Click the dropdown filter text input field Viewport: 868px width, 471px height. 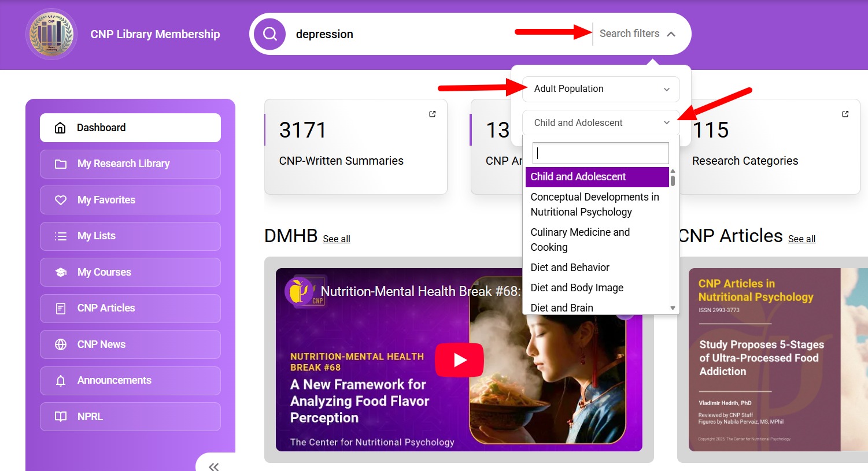(x=600, y=153)
